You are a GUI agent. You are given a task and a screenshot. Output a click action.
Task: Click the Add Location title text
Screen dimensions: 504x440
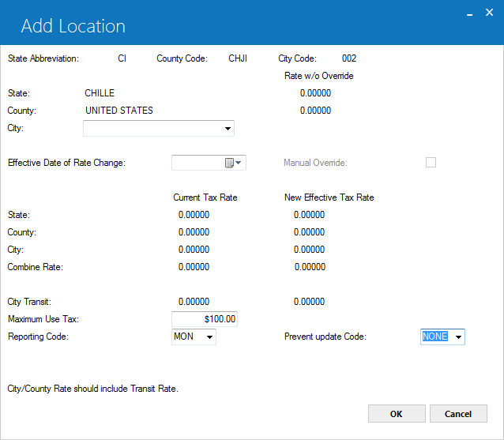[x=73, y=26]
